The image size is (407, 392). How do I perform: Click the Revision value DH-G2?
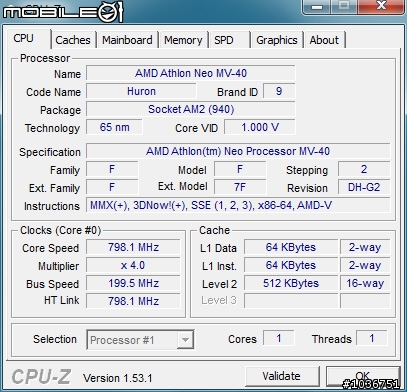point(364,187)
